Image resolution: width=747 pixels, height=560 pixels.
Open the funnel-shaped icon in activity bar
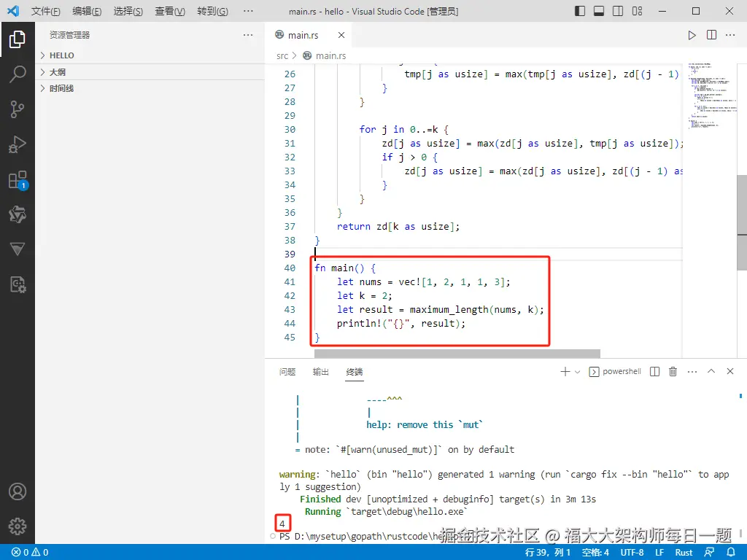point(18,249)
